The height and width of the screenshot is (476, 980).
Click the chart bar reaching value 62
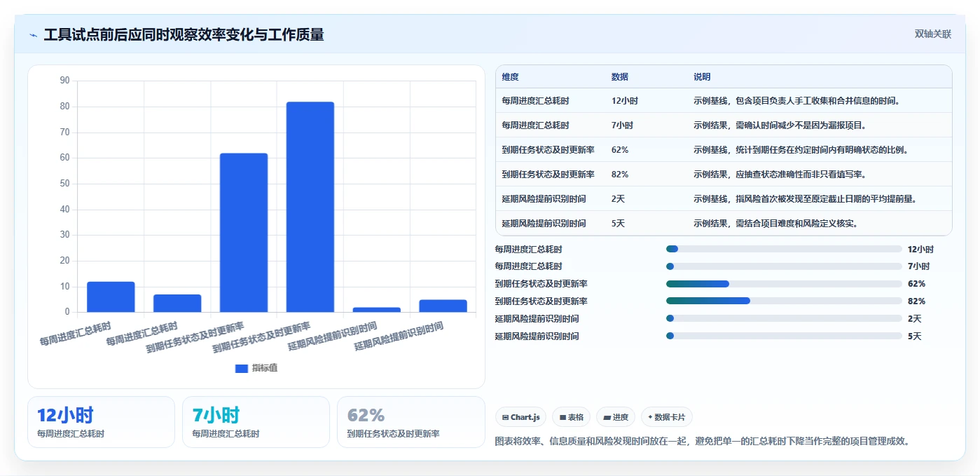click(x=244, y=233)
